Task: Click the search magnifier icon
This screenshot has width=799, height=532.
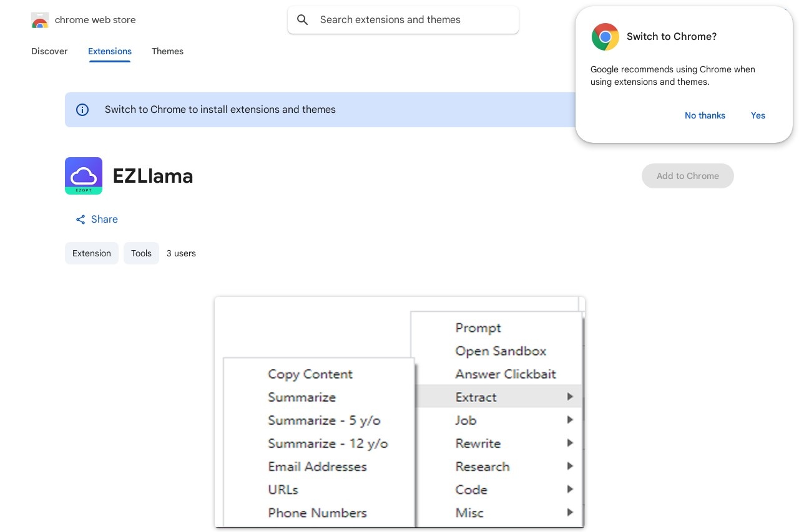Action: [303, 20]
